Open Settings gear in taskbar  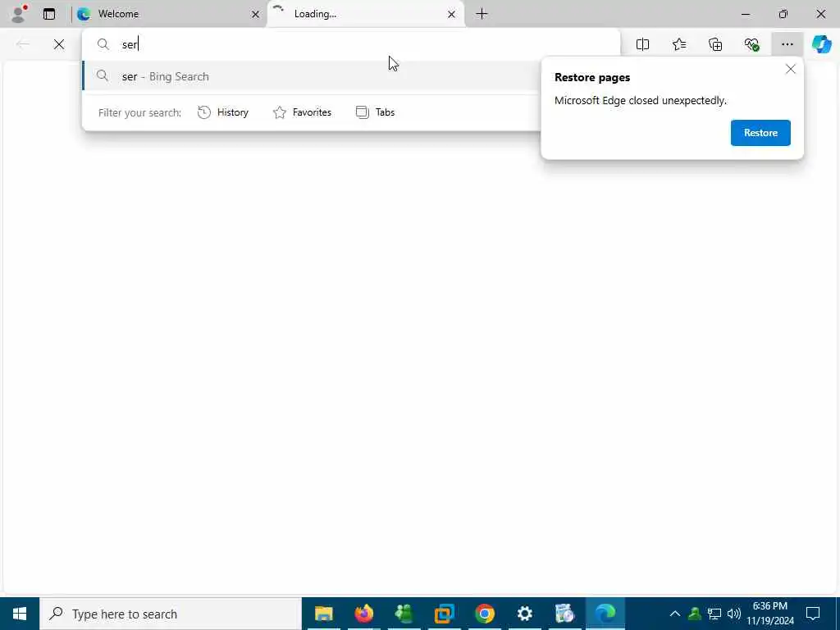coord(524,614)
